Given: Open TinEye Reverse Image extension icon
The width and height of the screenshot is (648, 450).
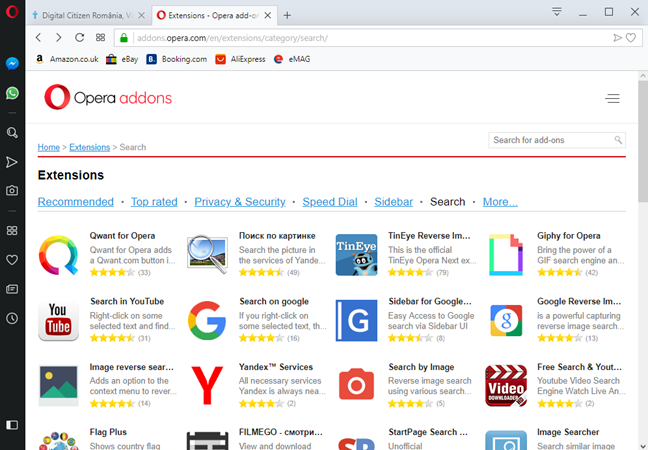Looking at the screenshot, I should click(x=356, y=255).
